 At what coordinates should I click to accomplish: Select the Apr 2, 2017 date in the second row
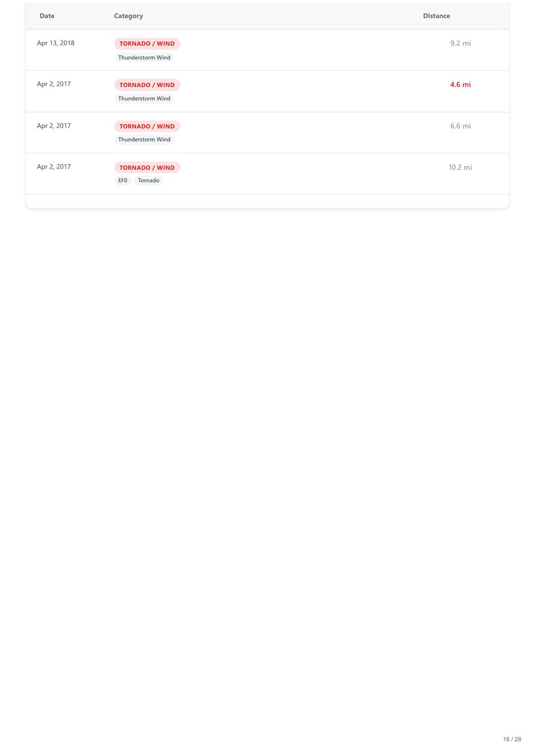click(x=54, y=84)
